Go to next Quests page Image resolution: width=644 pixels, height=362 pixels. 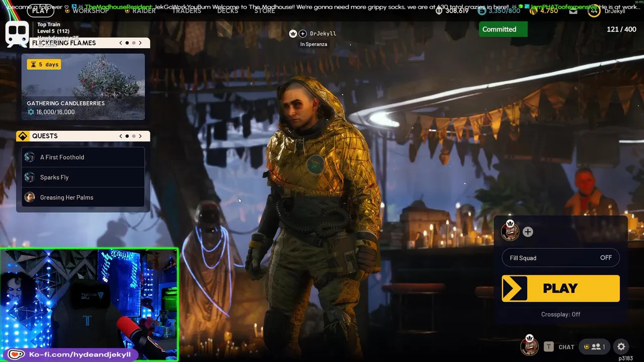140,136
